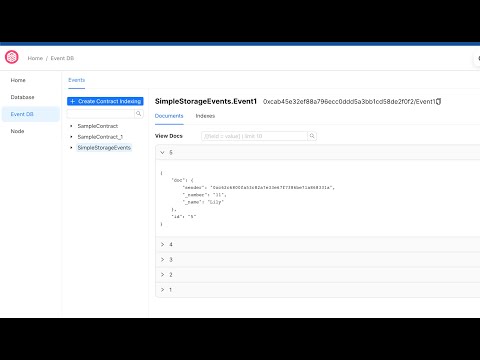This screenshot has width=480, height=360.
Task: Click the "_name": "Lily" line
Action: 203,202
